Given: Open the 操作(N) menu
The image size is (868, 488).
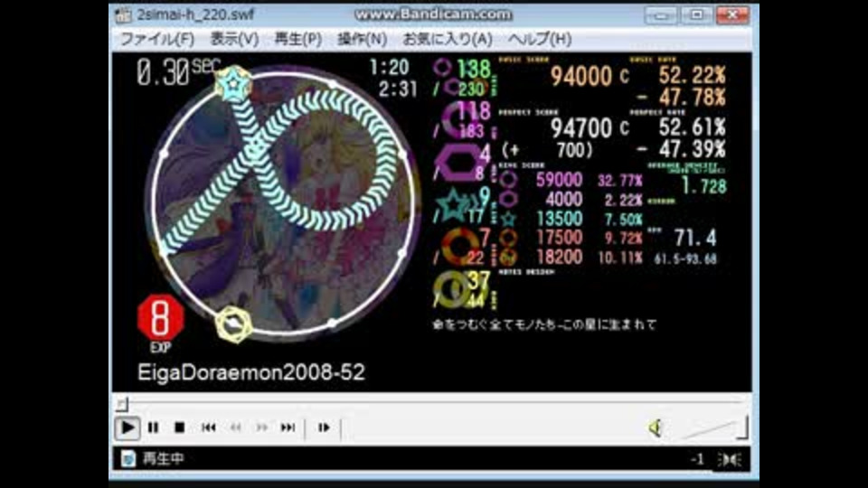Looking at the screenshot, I should coord(362,39).
